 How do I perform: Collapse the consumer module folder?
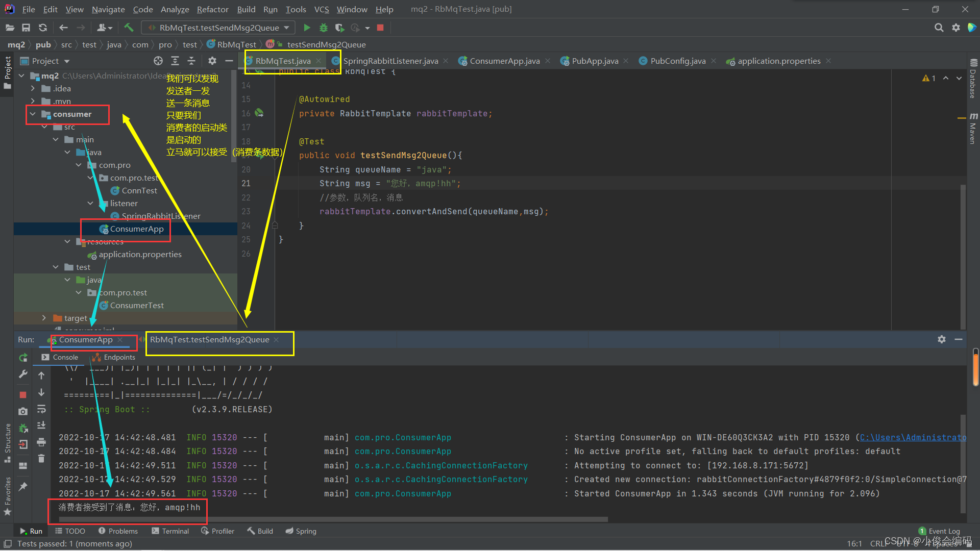(33, 114)
